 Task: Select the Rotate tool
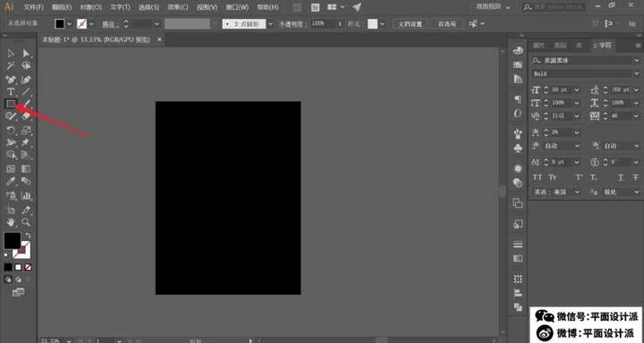point(11,131)
